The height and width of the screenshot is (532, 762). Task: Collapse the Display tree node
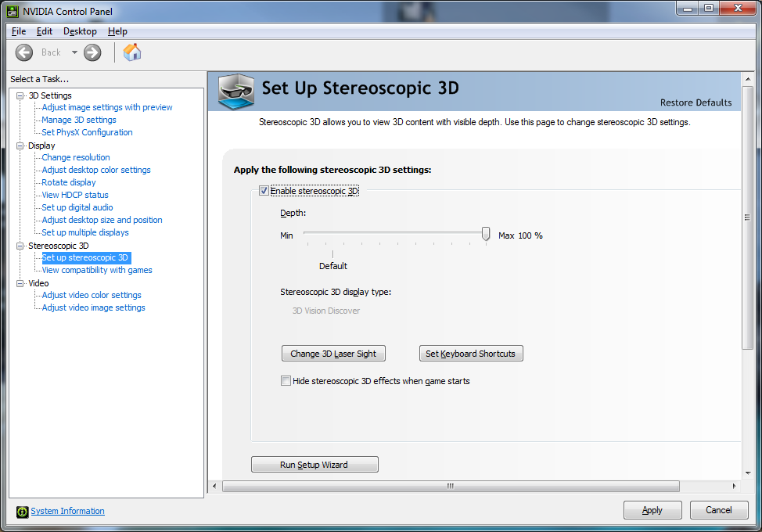coord(20,146)
